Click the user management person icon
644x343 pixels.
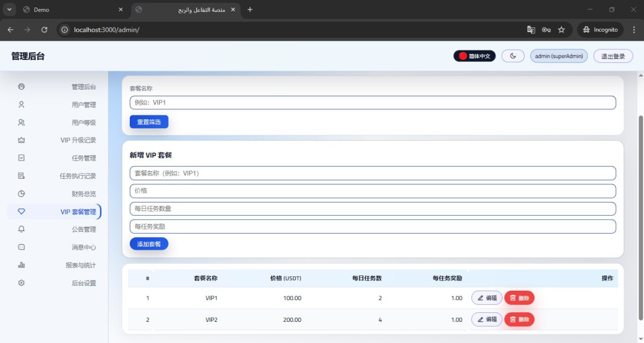click(x=21, y=105)
